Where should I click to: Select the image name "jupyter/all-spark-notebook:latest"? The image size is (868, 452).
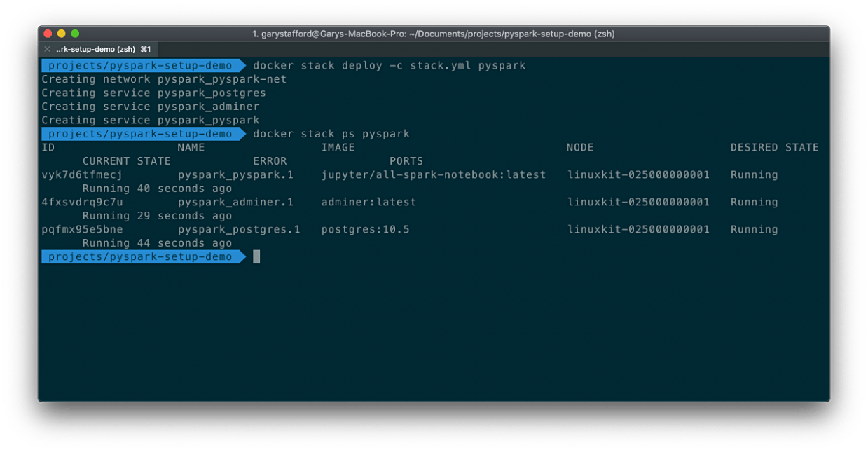(432, 174)
